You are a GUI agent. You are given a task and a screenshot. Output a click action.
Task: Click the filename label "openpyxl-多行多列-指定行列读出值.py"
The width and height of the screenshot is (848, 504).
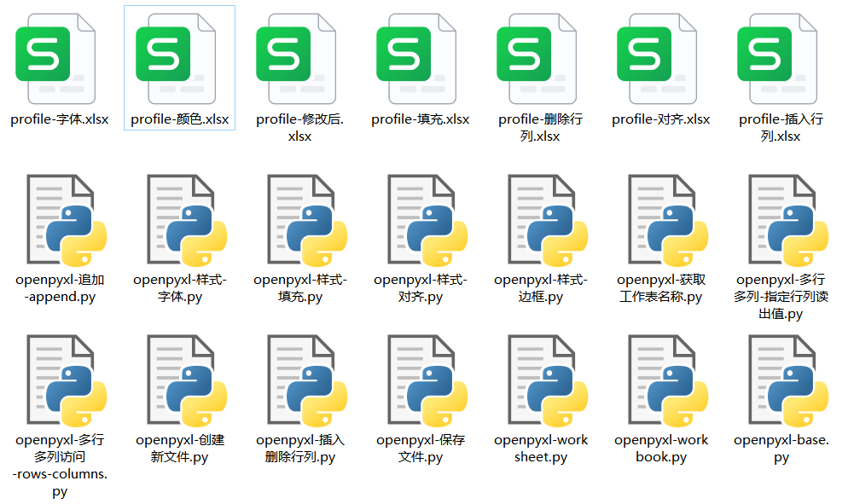point(781,297)
